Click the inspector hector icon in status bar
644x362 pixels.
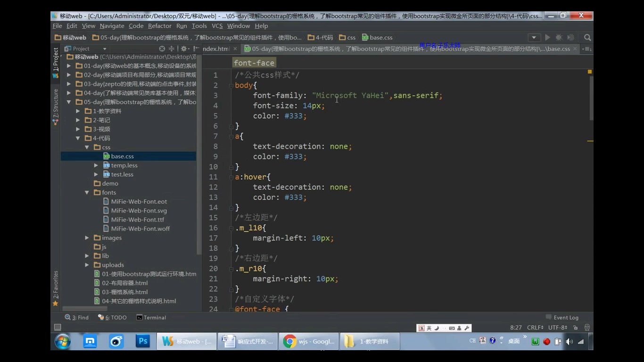(x=587, y=328)
